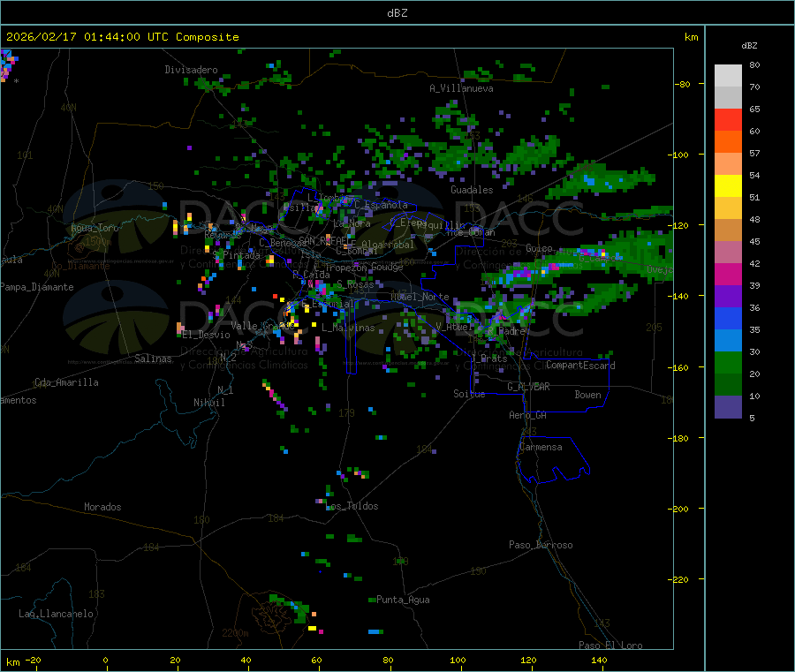Click the A_Villanueva location label
Viewport: 795px width, 672px height.
tap(461, 88)
